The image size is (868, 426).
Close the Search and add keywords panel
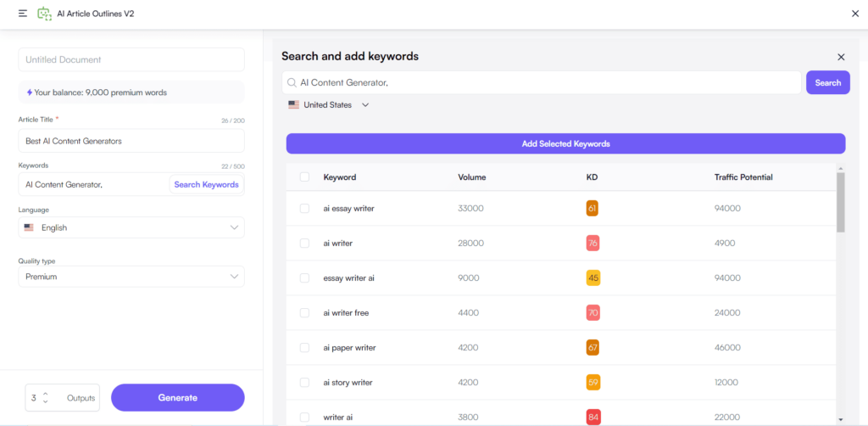pyautogui.click(x=841, y=57)
